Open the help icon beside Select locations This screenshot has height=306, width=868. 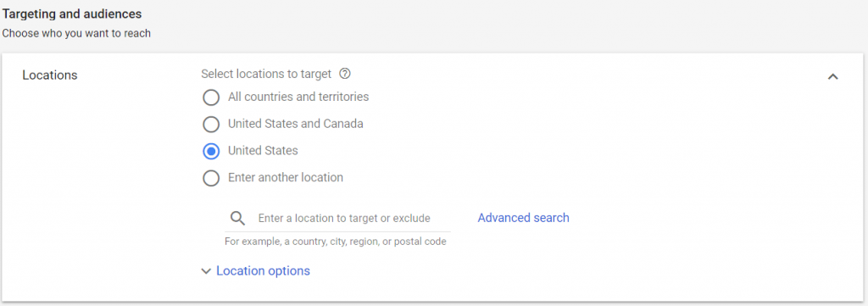346,74
